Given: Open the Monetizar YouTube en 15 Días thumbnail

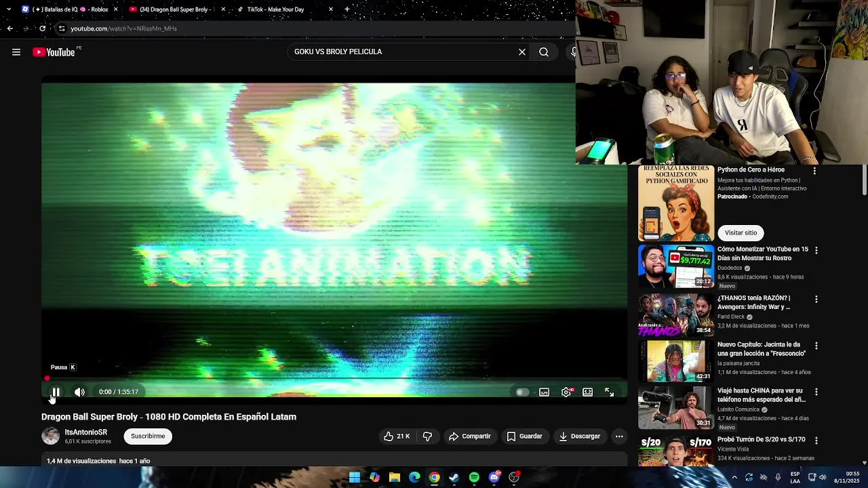Looking at the screenshot, I should tap(676, 266).
